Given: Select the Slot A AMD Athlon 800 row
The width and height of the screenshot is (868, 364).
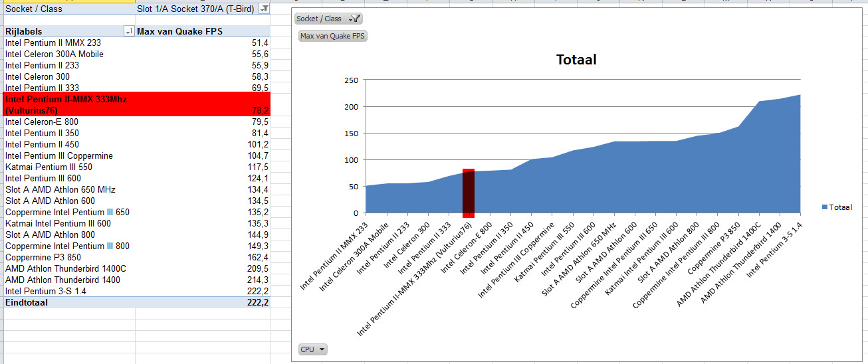Looking at the screenshot, I should 136,234.
